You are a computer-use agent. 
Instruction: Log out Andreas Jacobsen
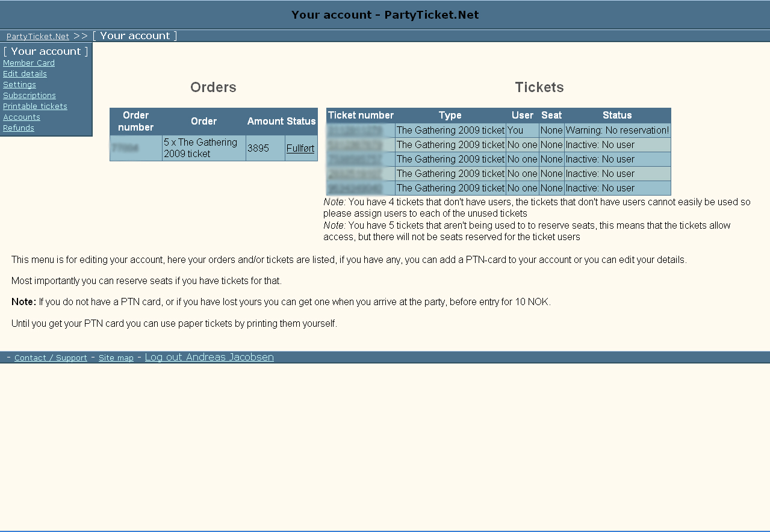pos(210,357)
